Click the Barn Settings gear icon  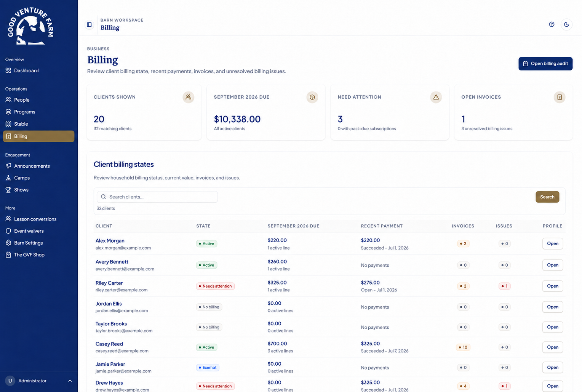(x=8, y=243)
